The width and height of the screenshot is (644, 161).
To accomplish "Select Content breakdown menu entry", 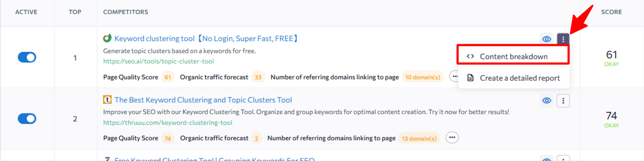I will pyautogui.click(x=513, y=56).
